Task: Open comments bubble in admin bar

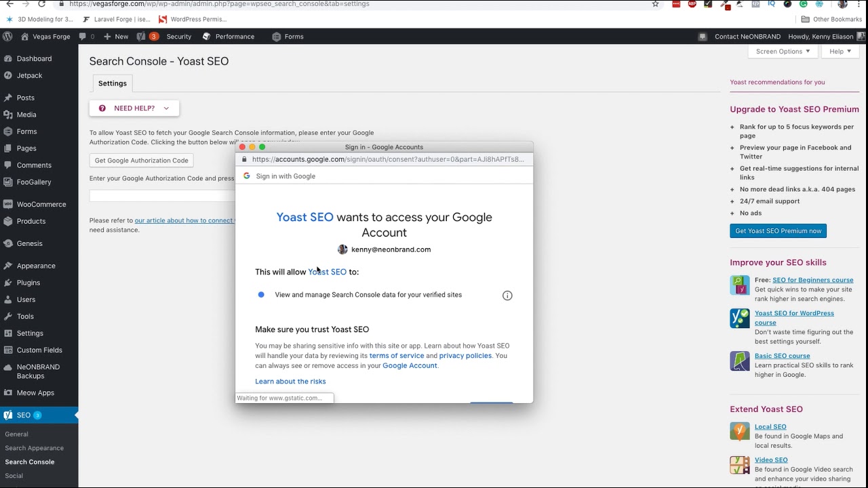Action: click(87, 37)
